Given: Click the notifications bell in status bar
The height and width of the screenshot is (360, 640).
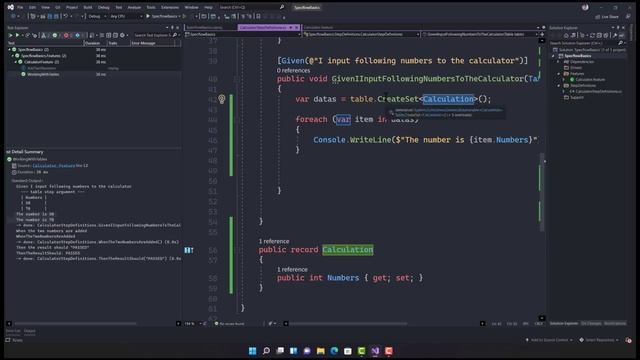Looking at the screenshot, I should (628, 340).
